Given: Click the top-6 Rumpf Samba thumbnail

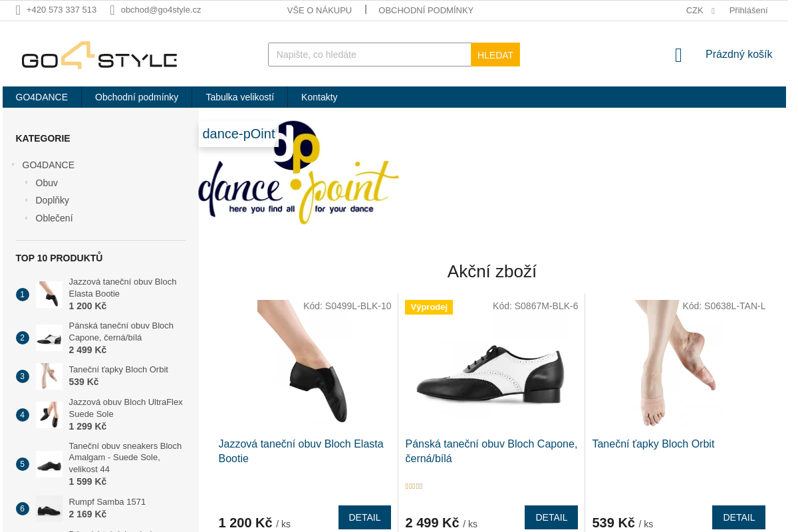Looking at the screenshot, I should [49, 508].
